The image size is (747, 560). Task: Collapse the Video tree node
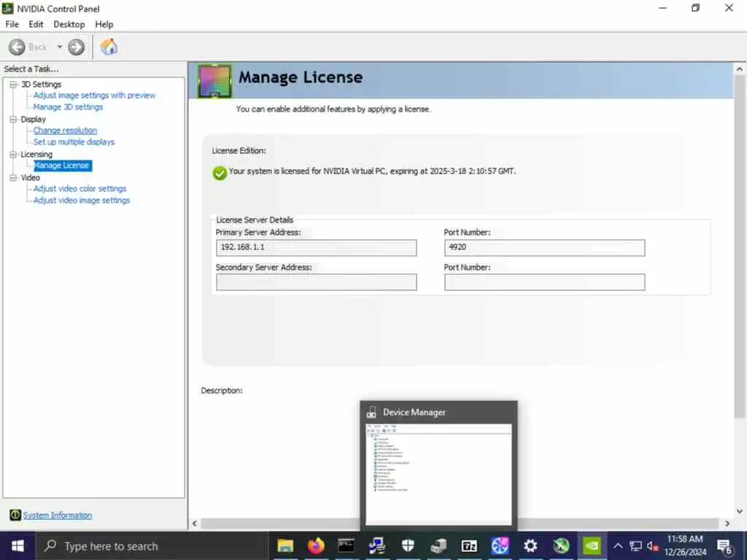pyautogui.click(x=13, y=178)
